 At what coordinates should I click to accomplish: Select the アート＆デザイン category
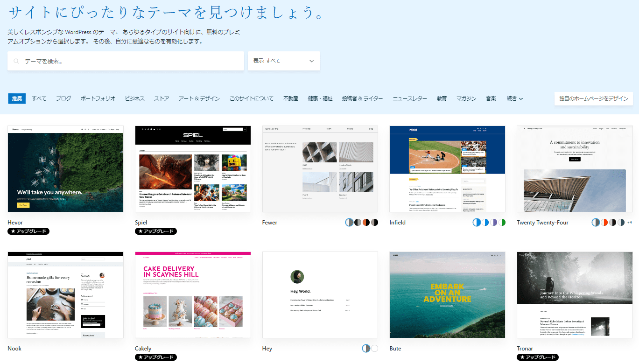(x=199, y=98)
